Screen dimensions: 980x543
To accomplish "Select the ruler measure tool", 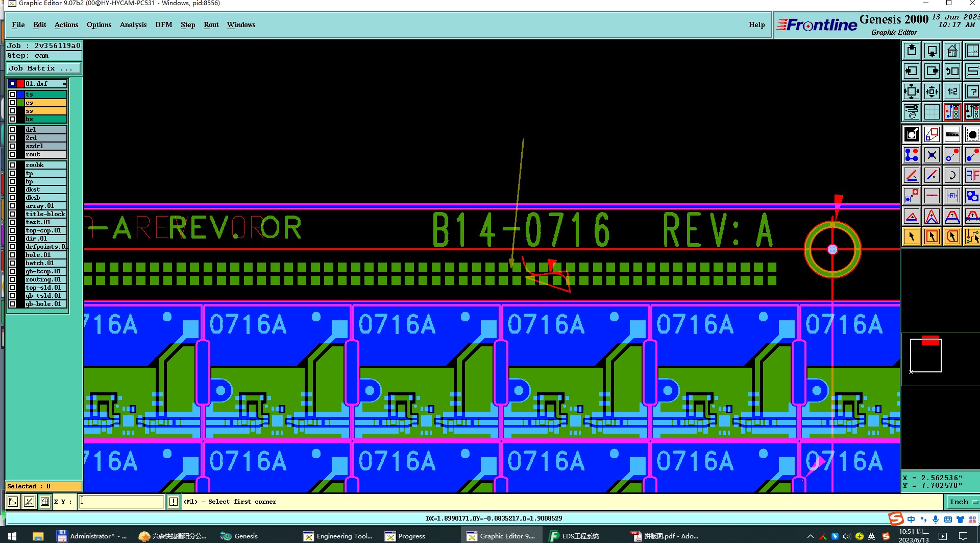I will 952,135.
